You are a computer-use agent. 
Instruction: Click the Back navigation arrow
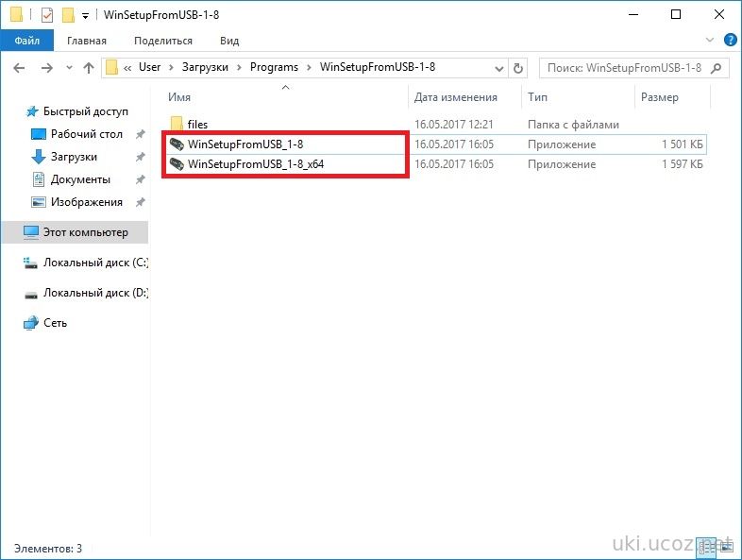(x=19, y=68)
